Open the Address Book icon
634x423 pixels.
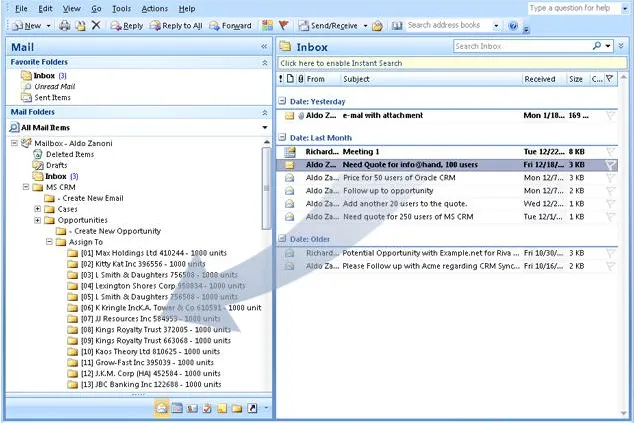point(397,26)
